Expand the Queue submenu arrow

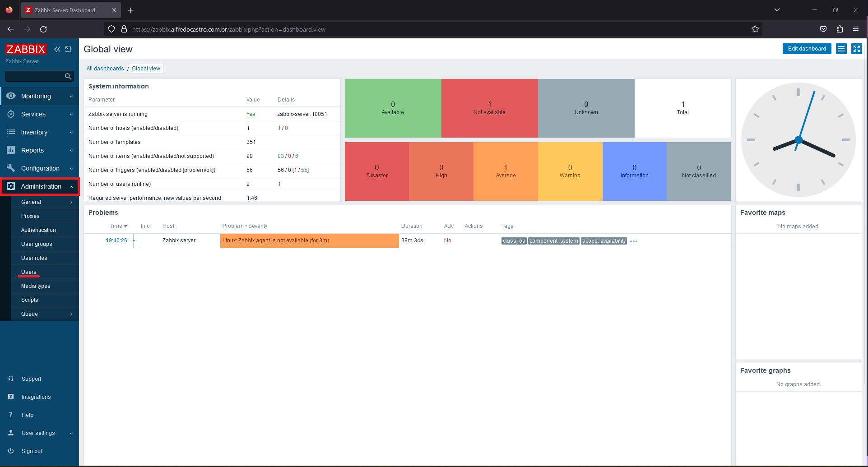pyautogui.click(x=71, y=314)
